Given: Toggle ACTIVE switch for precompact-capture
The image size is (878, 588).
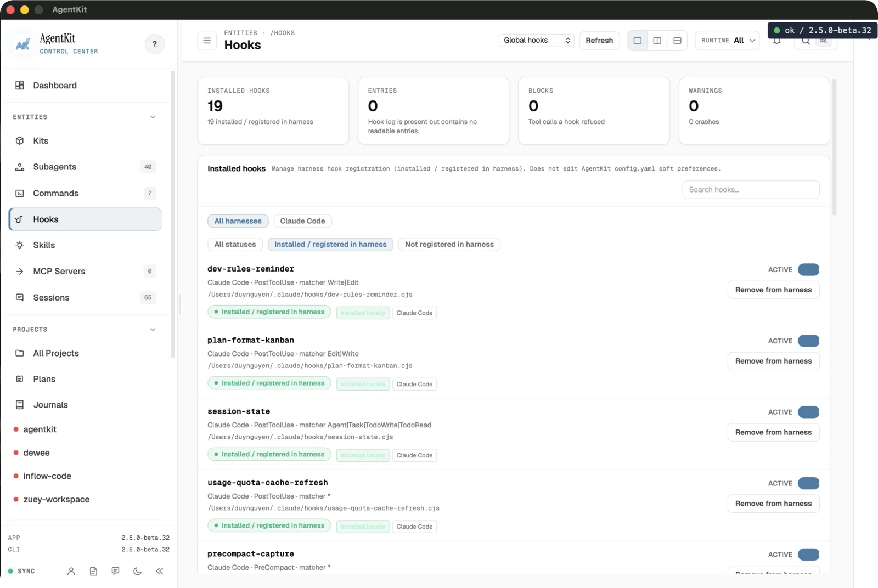Looking at the screenshot, I should coord(808,555).
